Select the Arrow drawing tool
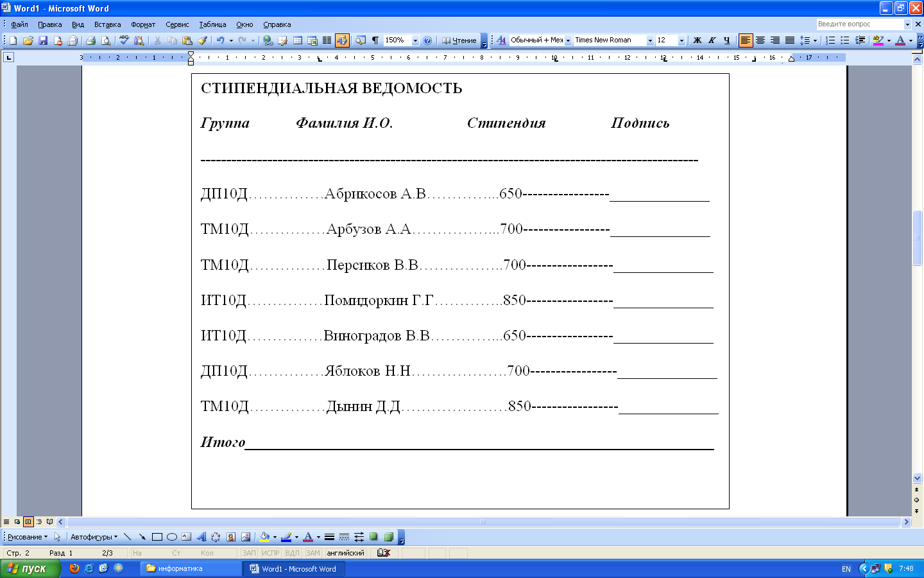924x578 pixels. 142,537
